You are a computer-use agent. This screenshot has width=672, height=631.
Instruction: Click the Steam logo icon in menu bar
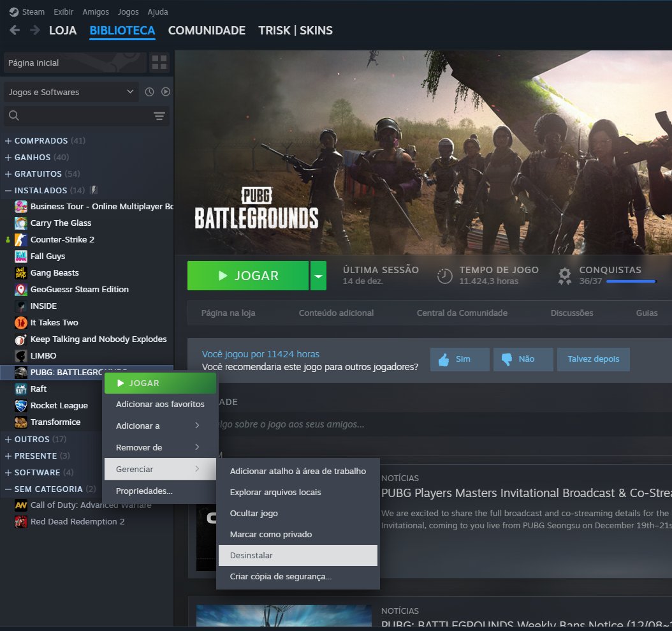pyautogui.click(x=14, y=11)
